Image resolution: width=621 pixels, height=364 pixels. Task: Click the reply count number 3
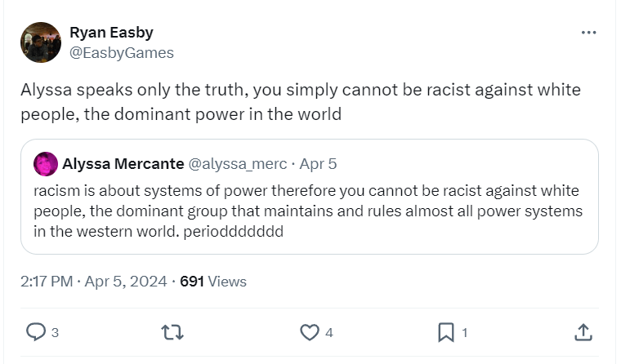(55, 333)
